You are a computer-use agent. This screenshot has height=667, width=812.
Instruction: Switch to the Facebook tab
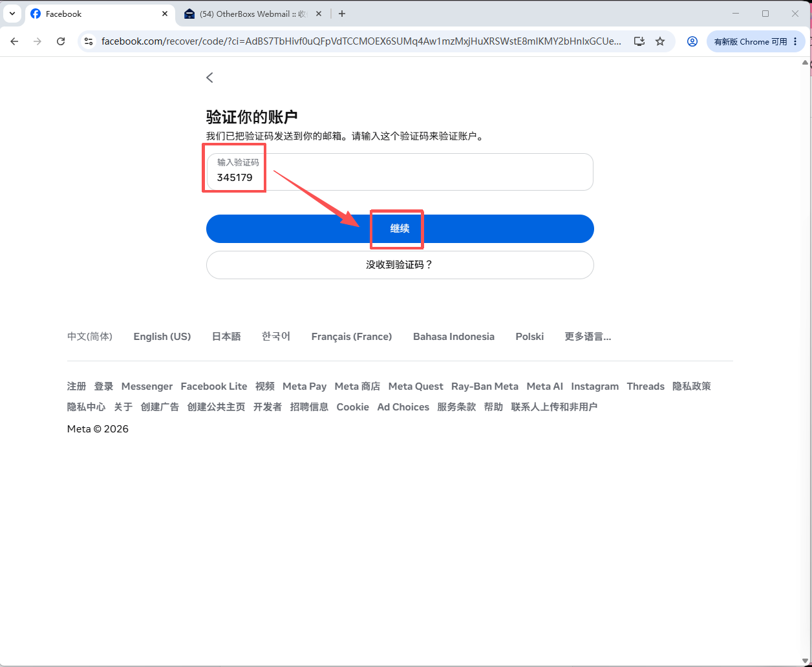pyautogui.click(x=100, y=14)
